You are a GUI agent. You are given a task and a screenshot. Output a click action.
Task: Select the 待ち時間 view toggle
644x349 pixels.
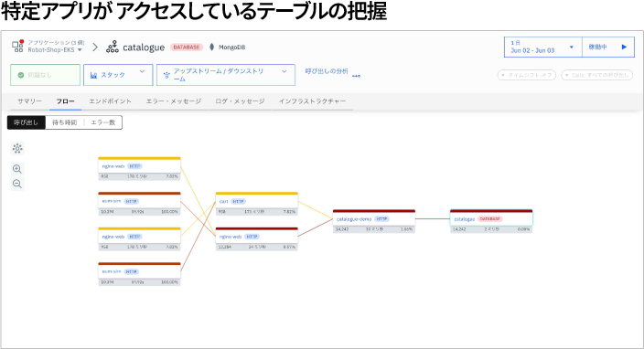[x=64, y=122]
